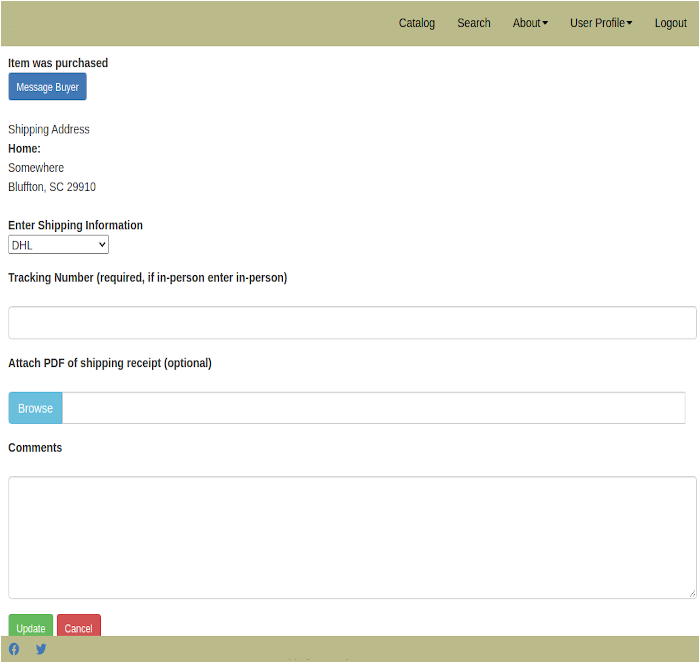This screenshot has height=662, width=700.
Task: Grab the Comments box resize handle
Action: coord(691,593)
